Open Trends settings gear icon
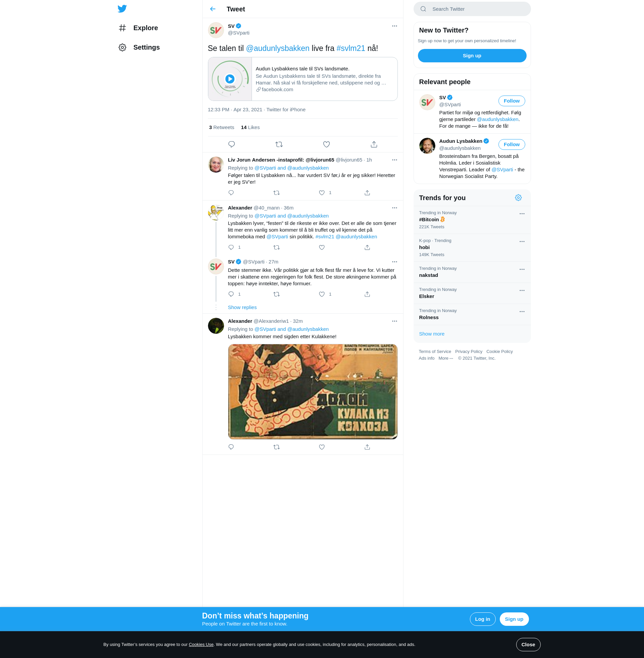The height and width of the screenshot is (658, 644). 518,198
